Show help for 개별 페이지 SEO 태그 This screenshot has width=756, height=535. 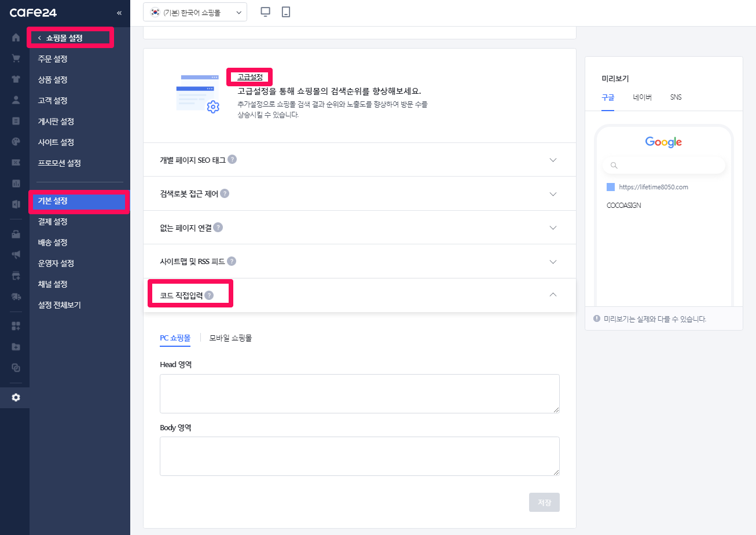click(x=232, y=159)
